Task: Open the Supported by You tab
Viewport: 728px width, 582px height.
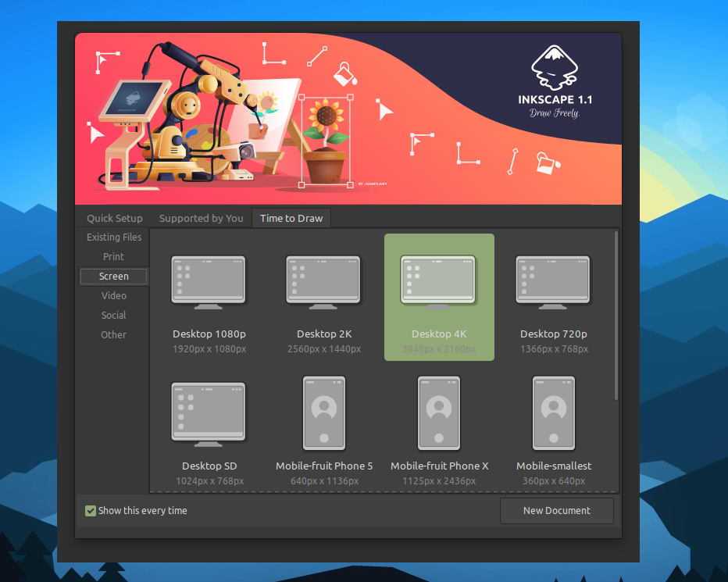Action: [201, 219]
